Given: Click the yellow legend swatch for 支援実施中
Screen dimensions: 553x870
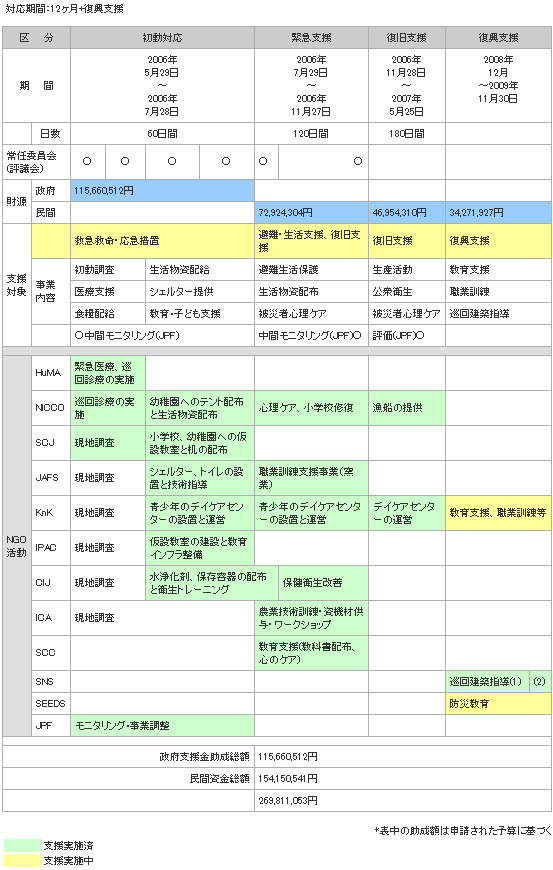Looking at the screenshot, I should click(23, 860).
